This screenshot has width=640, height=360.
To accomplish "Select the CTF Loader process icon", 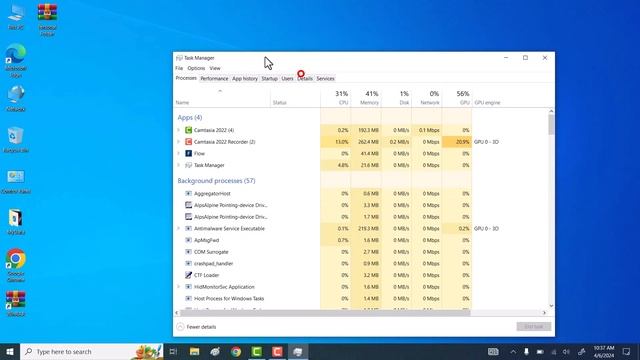I will click(x=188, y=275).
